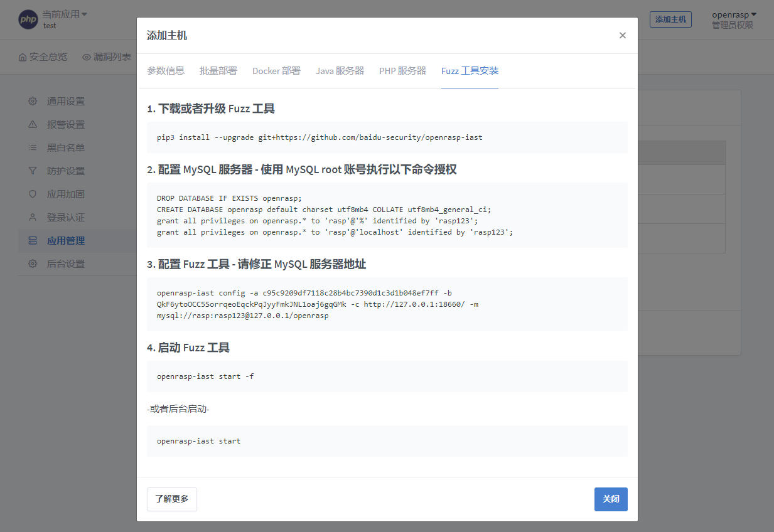774x532 pixels.
Task: Open 报警设置 in the sidebar
Action: (66, 124)
